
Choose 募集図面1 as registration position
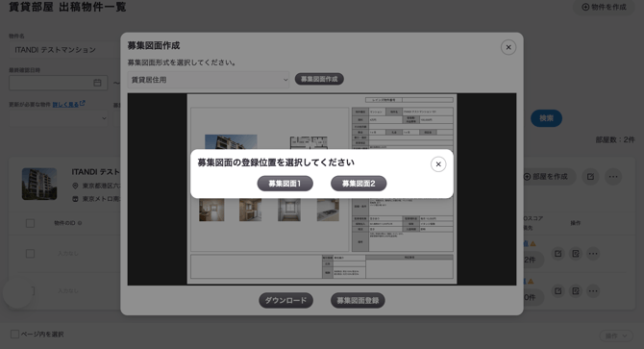(x=285, y=184)
